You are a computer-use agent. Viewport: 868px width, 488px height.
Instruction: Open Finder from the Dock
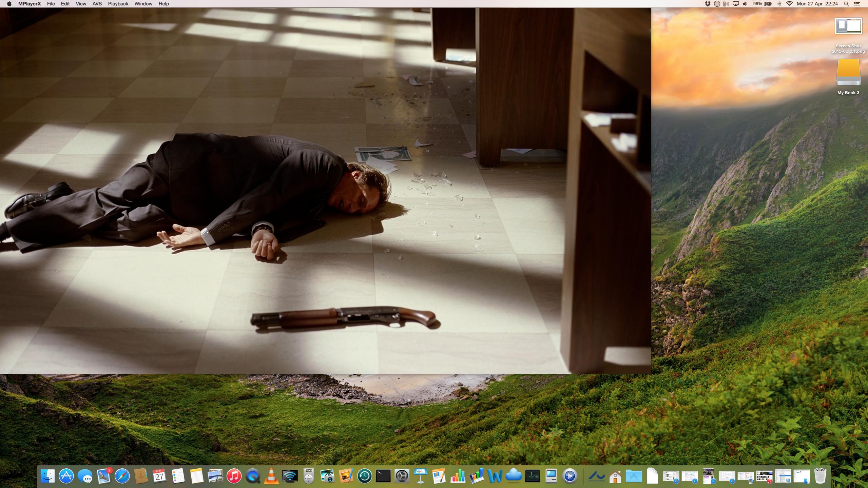[x=48, y=476]
